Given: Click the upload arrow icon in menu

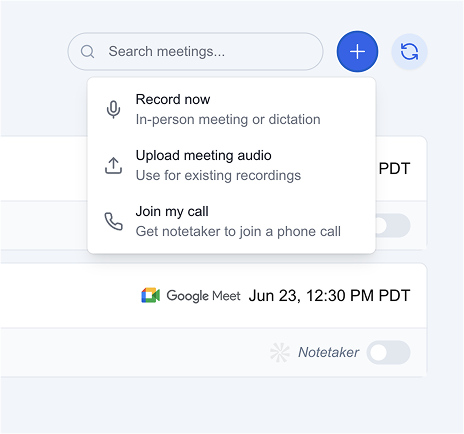Looking at the screenshot, I should click(113, 165).
